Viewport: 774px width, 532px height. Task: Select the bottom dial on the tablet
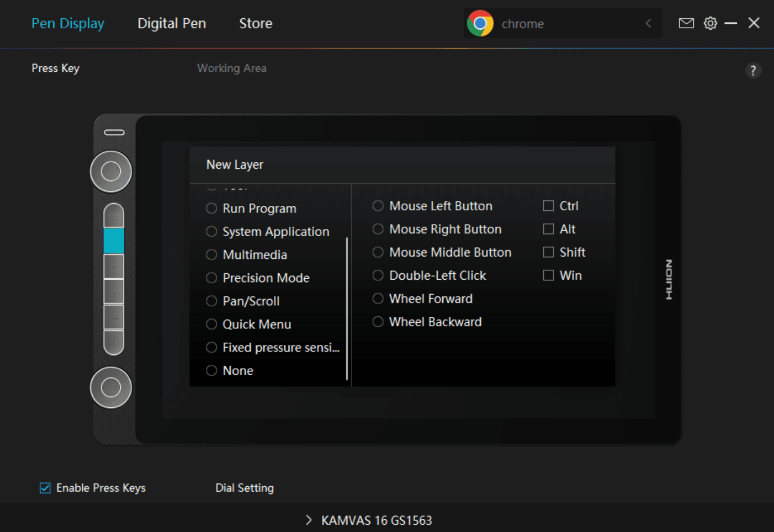pos(111,387)
